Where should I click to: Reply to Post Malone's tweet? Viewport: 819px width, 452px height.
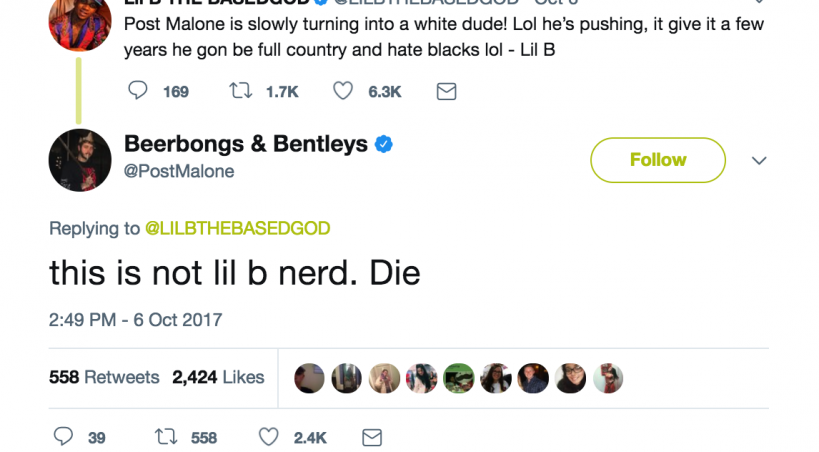coord(63,437)
